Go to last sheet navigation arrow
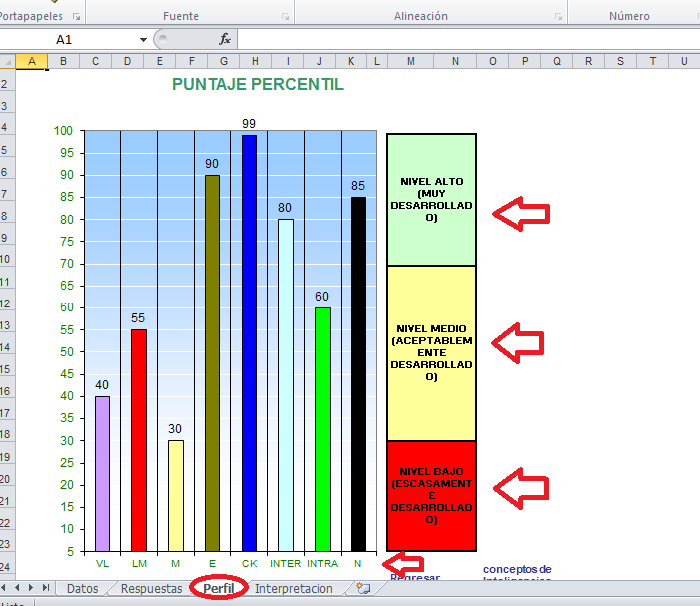This screenshot has height=606, width=700. 46,588
